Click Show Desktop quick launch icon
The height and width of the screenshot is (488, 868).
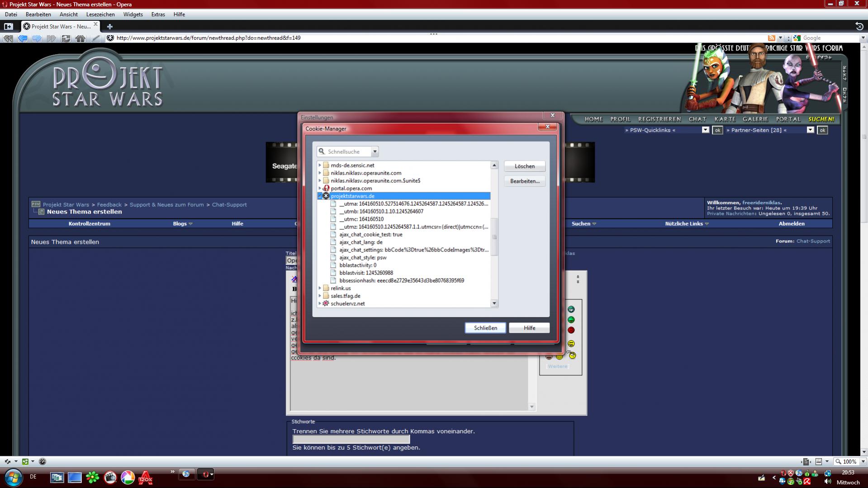click(x=75, y=477)
